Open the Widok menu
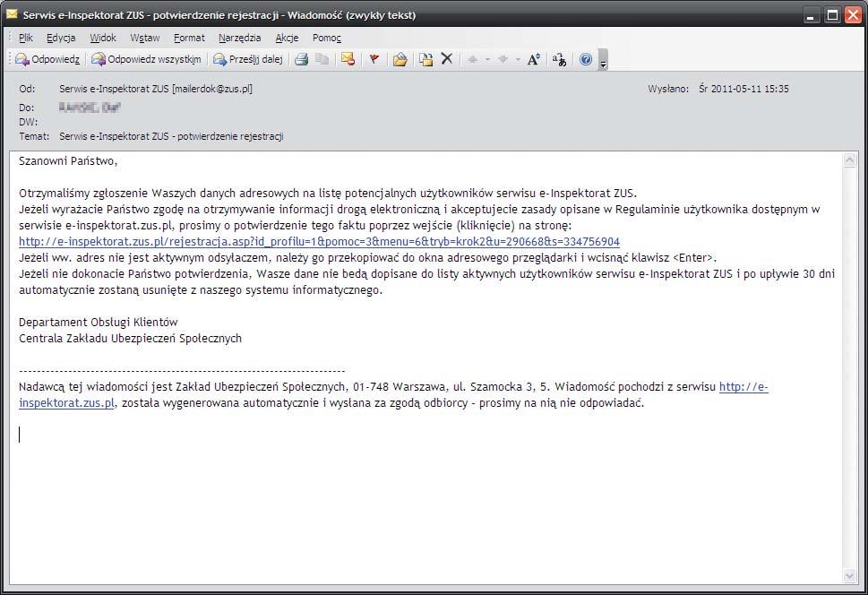 click(103, 38)
